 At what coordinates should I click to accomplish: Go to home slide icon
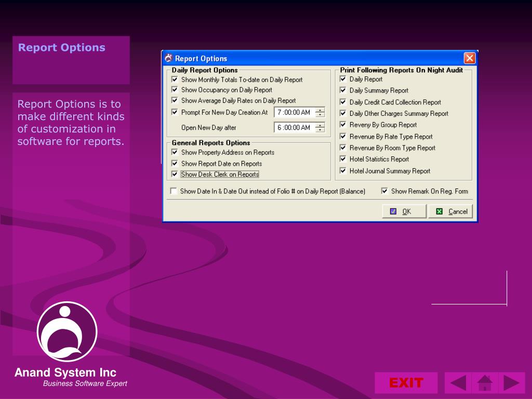point(485,383)
